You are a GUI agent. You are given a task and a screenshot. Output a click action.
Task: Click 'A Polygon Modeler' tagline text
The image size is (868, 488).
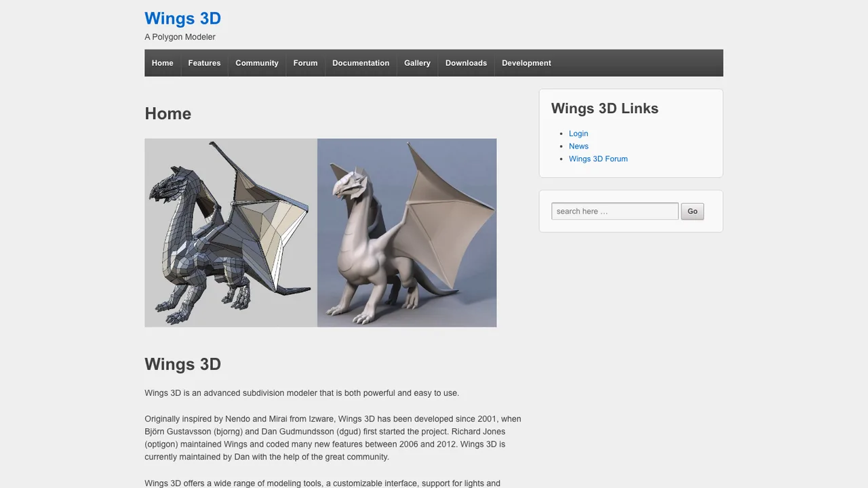[180, 37]
